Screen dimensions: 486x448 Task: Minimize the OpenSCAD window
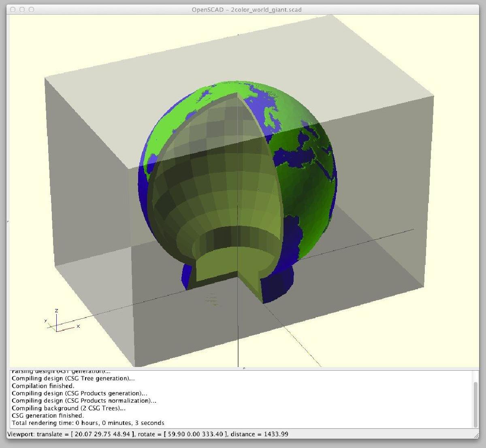pos(22,9)
